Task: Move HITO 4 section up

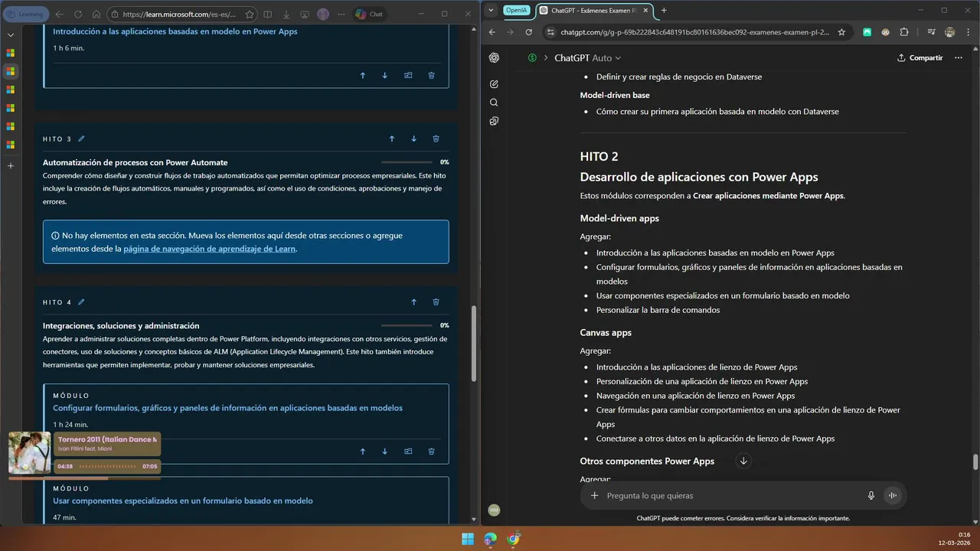Action: pos(414,302)
